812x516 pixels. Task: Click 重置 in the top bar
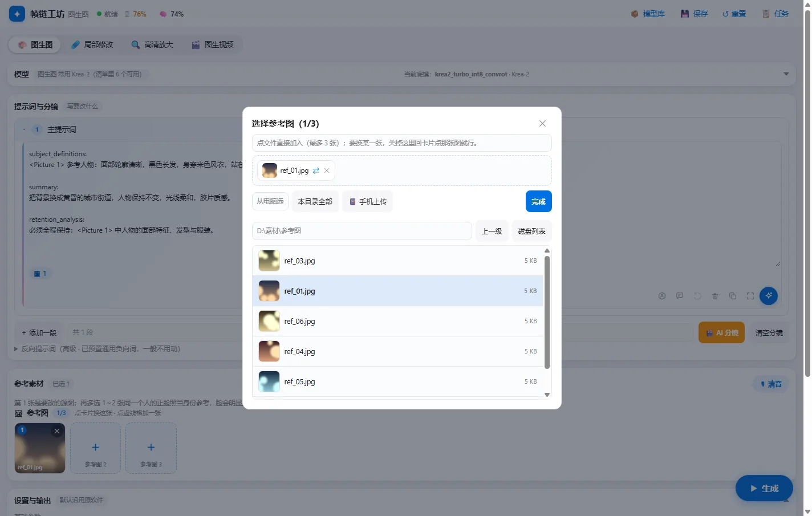click(734, 14)
